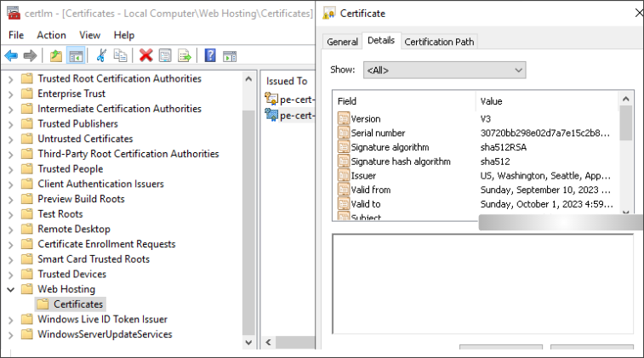Select the Test Roots store
The height and width of the screenshot is (358, 644).
(x=60, y=214)
